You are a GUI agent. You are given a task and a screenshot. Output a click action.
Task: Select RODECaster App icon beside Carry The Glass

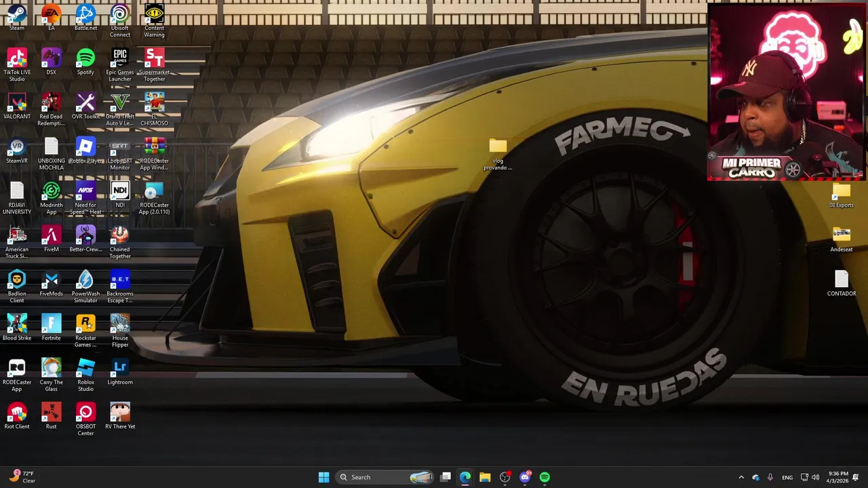click(17, 375)
